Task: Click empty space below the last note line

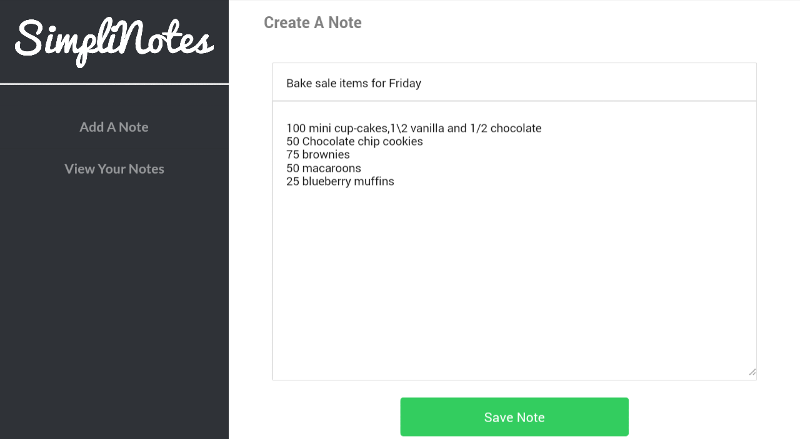Action: point(514,281)
